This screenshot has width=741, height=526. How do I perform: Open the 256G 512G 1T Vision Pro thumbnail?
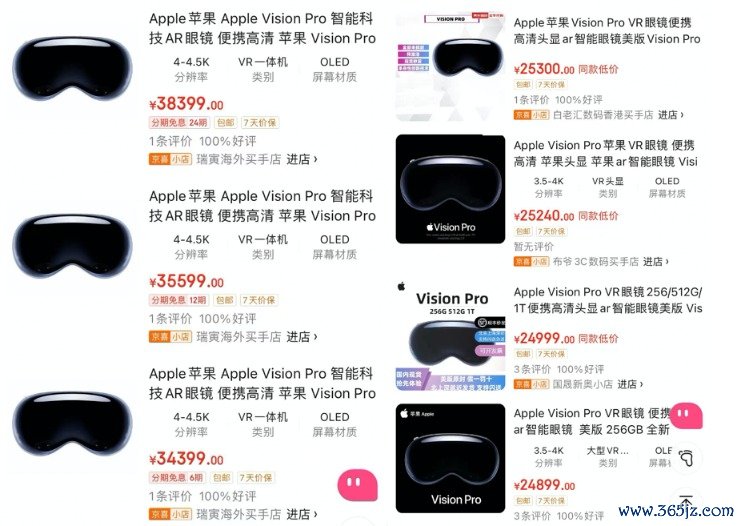coord(450,336)
